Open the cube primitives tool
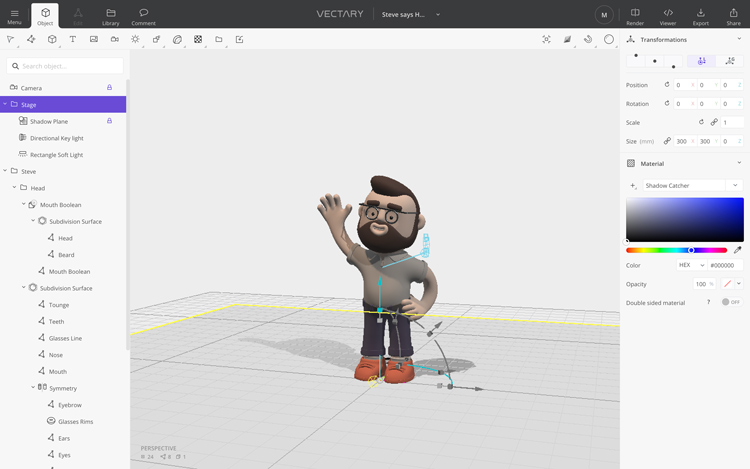 (52, 39)
